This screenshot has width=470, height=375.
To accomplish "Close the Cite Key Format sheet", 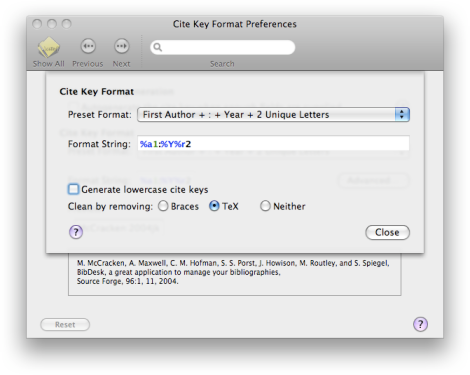I will tap(387, 232).
